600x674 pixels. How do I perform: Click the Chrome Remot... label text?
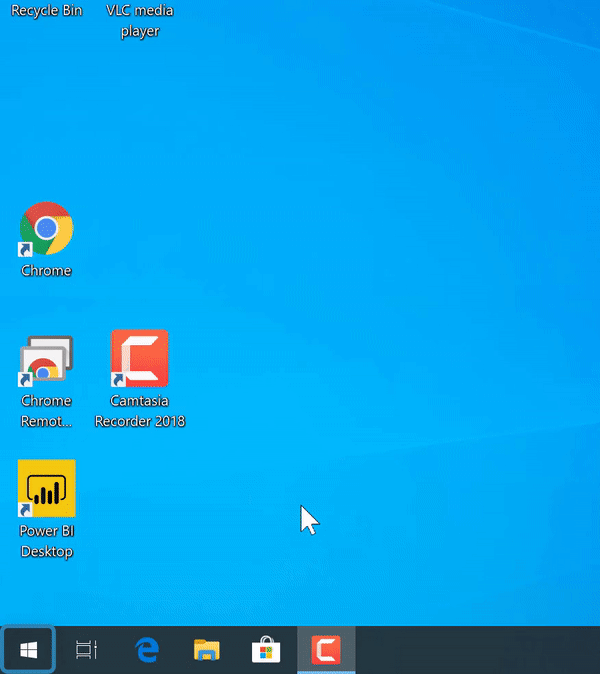pos(46,411)
